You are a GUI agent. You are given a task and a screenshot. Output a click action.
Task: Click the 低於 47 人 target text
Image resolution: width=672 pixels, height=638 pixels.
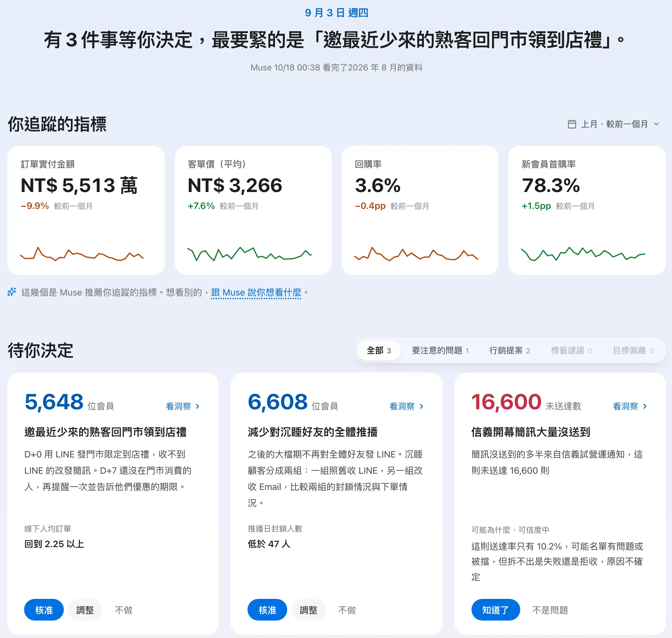coord(269,544)
